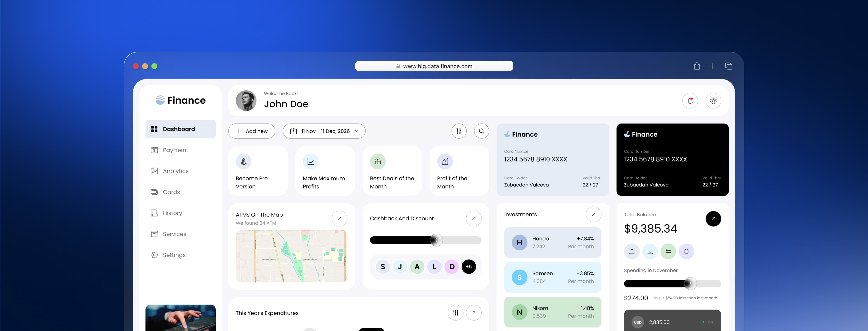This screenshot has width=868, height=331.
Task: Click the search magnifier icon
Action: (481, 131)
